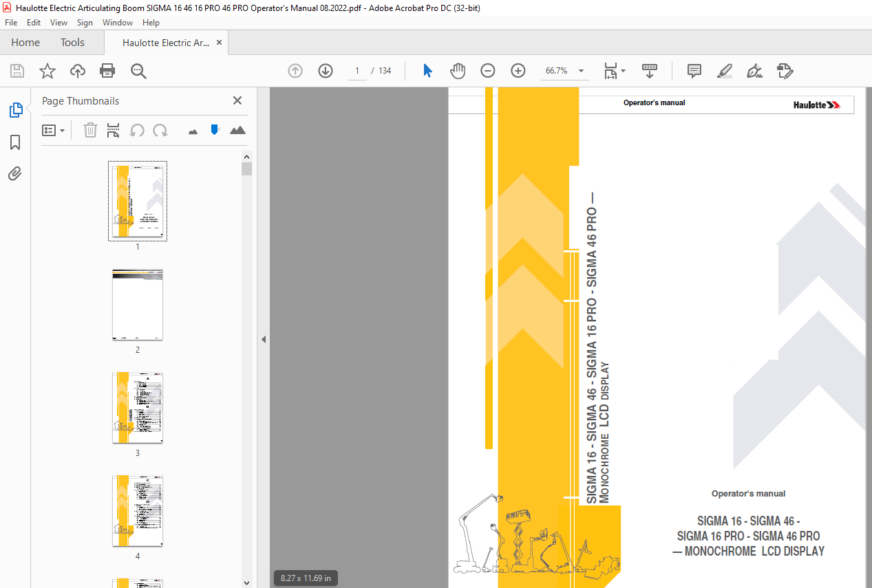Select page 2 thumbnail

point(138,305)
